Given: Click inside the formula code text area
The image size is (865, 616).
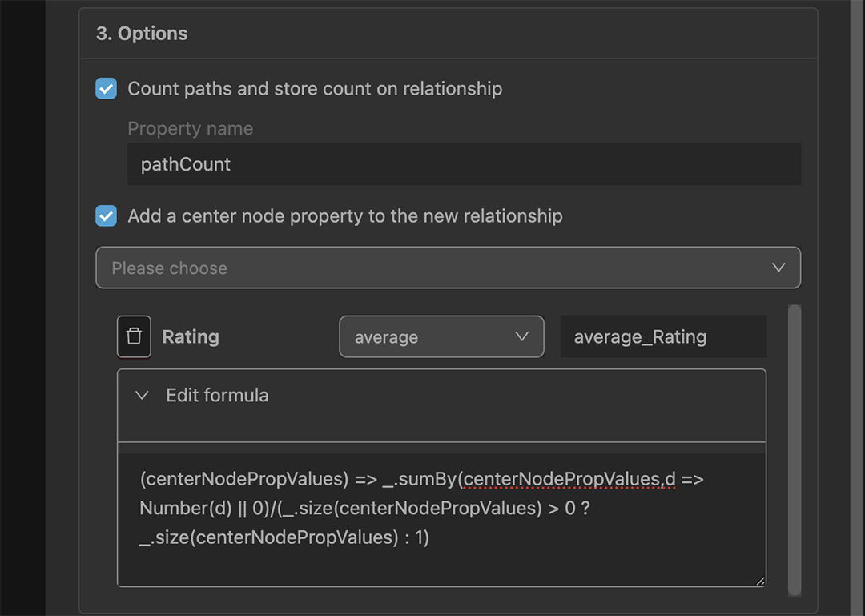Looking at the screenshot, I should [x=441, y=513].
